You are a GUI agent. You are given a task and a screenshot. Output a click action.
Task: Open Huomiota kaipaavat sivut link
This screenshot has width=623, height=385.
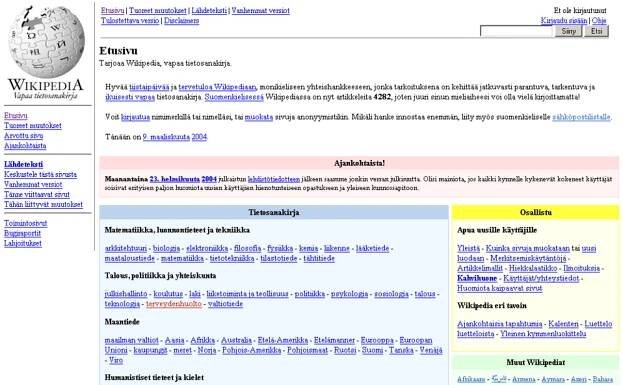500,288
